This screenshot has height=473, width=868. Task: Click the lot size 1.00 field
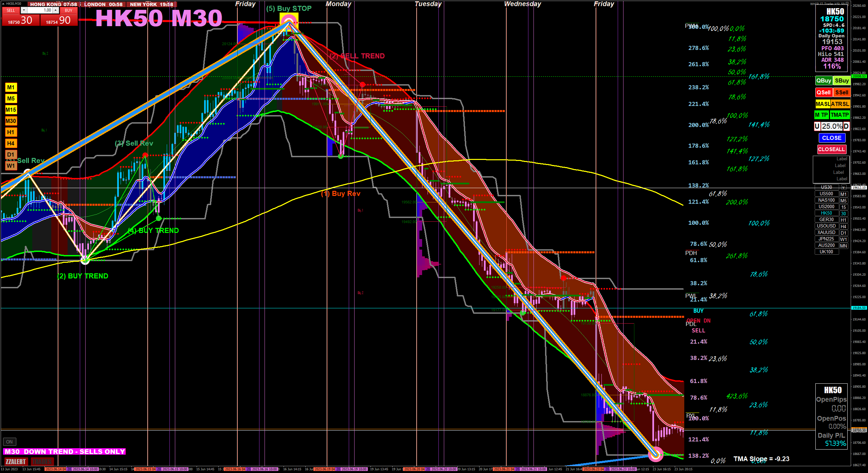40,10
